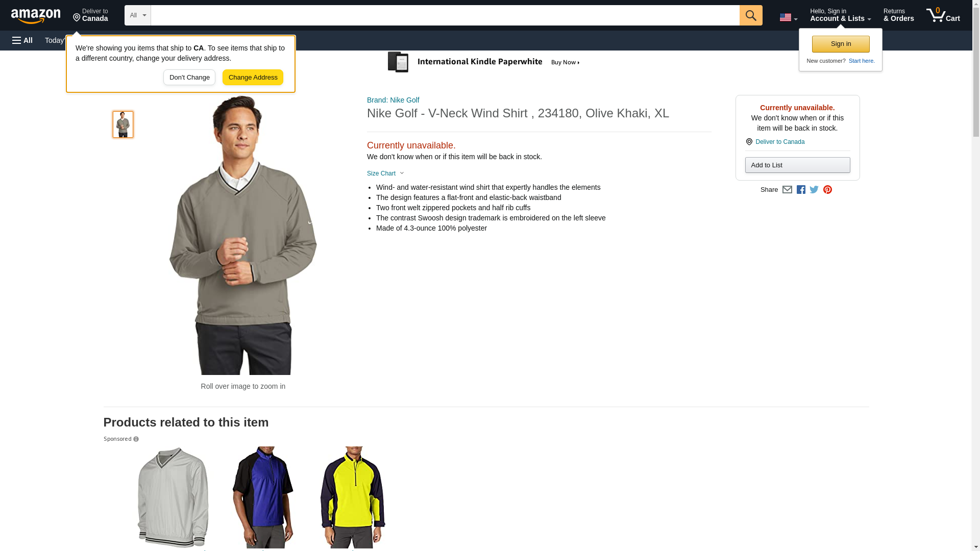Click into the search text field
The width and height of the screenshot is (980, 551).
click(444, 15)
